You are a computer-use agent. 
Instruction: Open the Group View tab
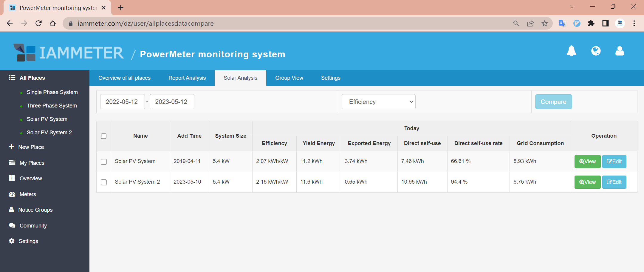289,78
